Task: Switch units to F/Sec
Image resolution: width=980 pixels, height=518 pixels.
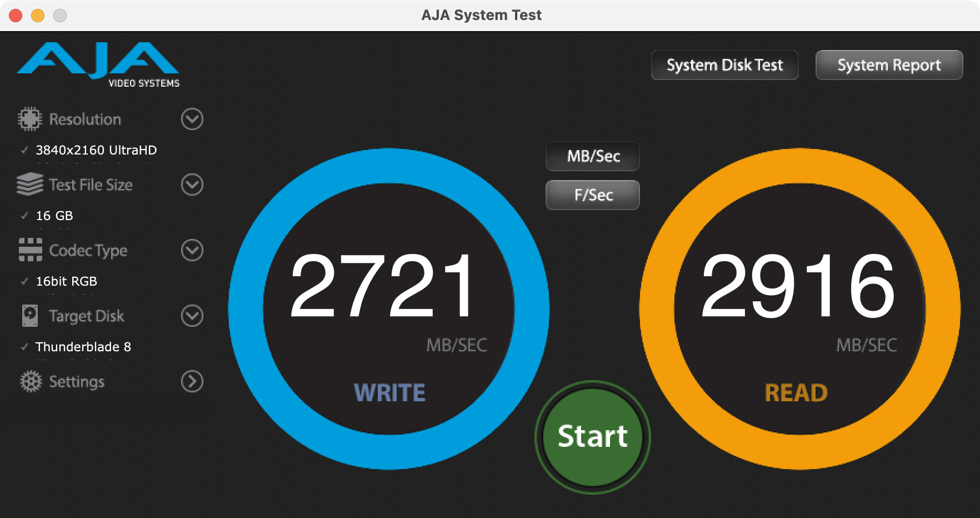Action: (x=593, y=195)
